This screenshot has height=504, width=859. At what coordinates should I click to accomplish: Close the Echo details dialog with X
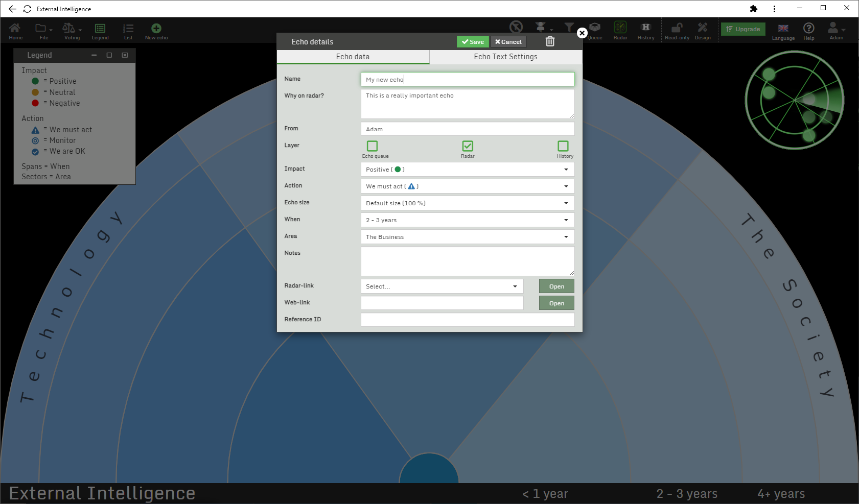click(x=582, y=33)
